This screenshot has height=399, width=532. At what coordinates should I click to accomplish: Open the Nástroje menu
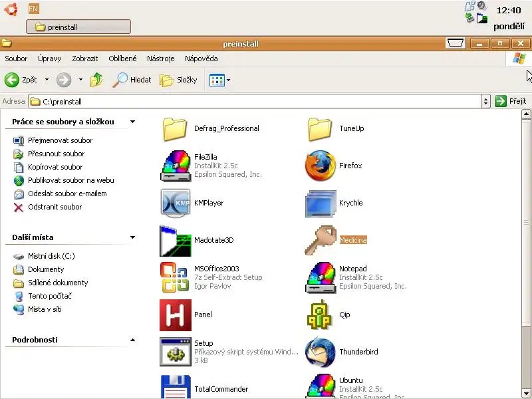tap(160, 59)
